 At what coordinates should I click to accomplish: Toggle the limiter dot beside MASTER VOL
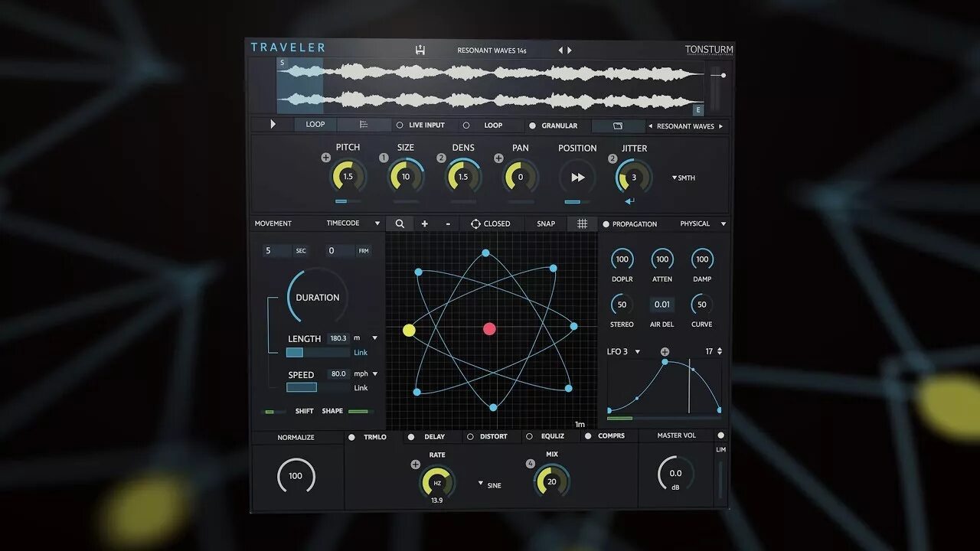pyautogui.click(x=720, y=435)
